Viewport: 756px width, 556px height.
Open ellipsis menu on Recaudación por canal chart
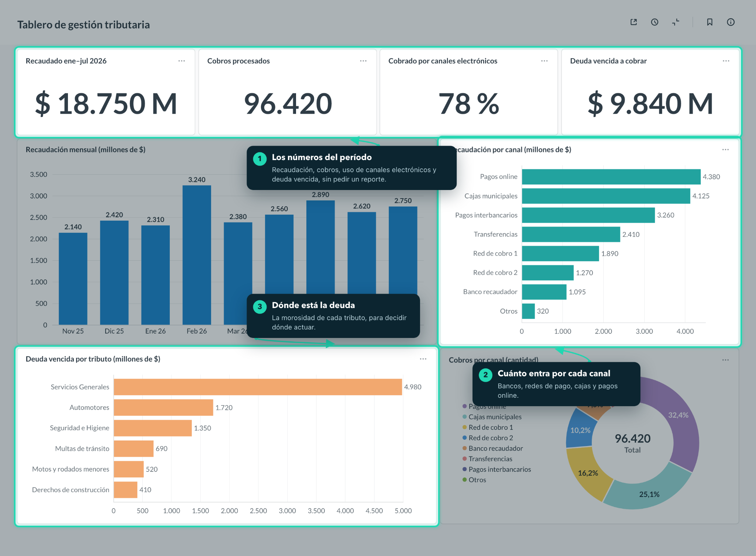pyautogui.click(x=725, y=149)
